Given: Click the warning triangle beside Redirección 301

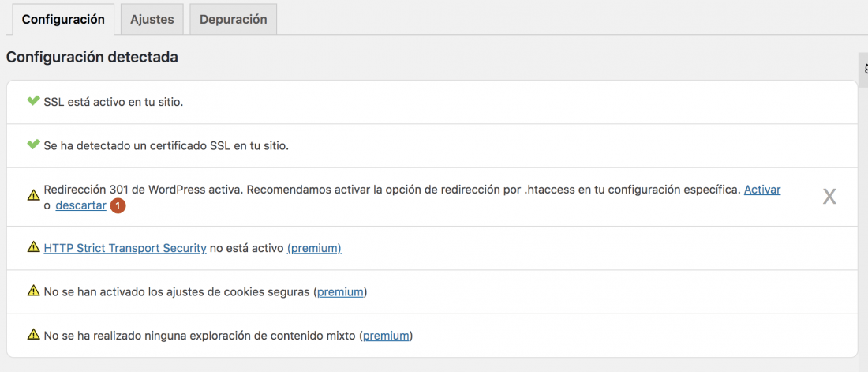Looking at the screenshot, I should coord(33,194).
